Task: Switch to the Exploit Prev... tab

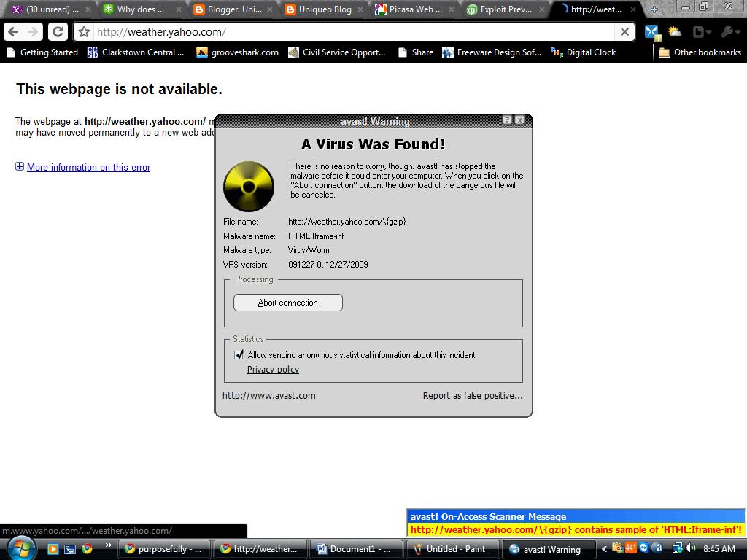Action: (504, 9)
